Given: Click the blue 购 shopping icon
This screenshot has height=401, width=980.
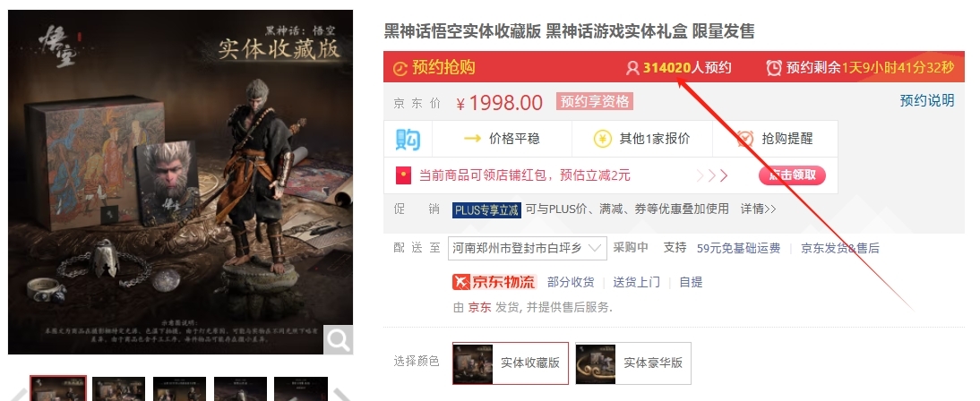Looking at the screenshot, I should click(408, 139).
